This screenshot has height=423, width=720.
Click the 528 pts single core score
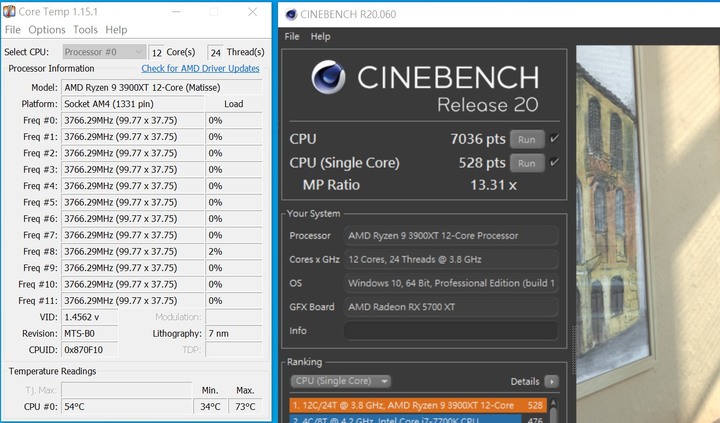482,163
